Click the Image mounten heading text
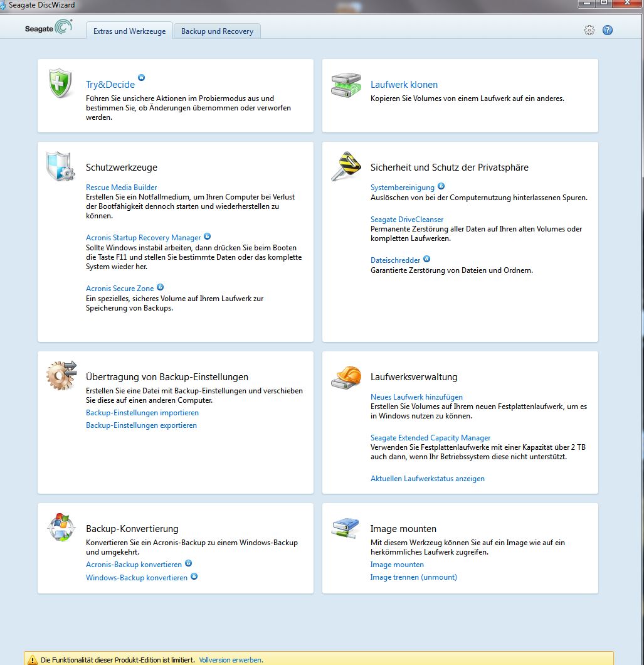The image size is (644, 665). tap(403, 528)
